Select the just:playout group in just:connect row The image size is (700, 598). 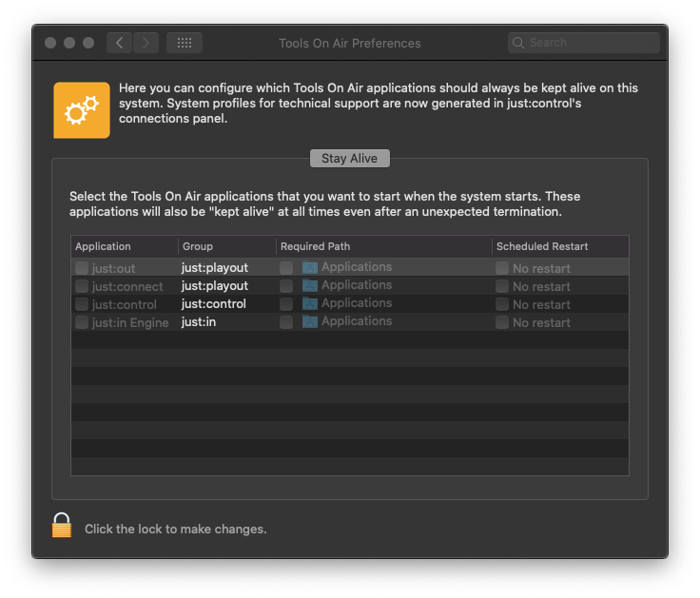pyautogui.click(x=215, y=285)
